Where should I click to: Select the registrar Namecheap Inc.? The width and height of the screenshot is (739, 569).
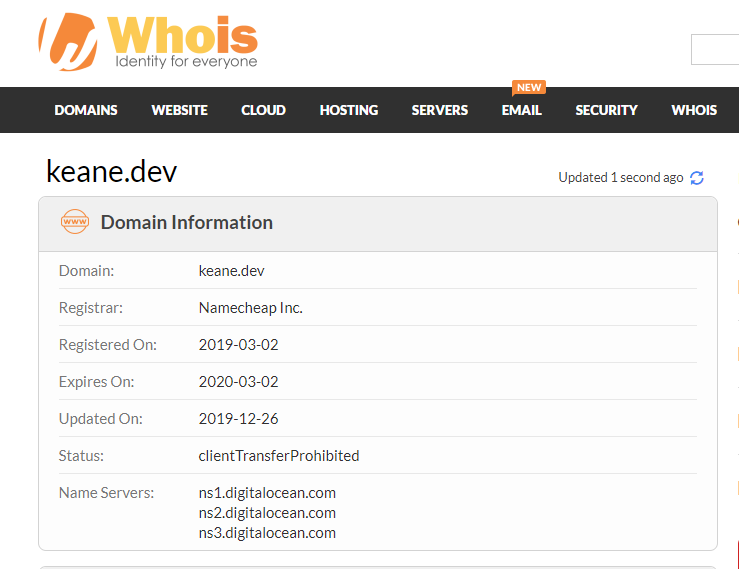pos(251,308)
